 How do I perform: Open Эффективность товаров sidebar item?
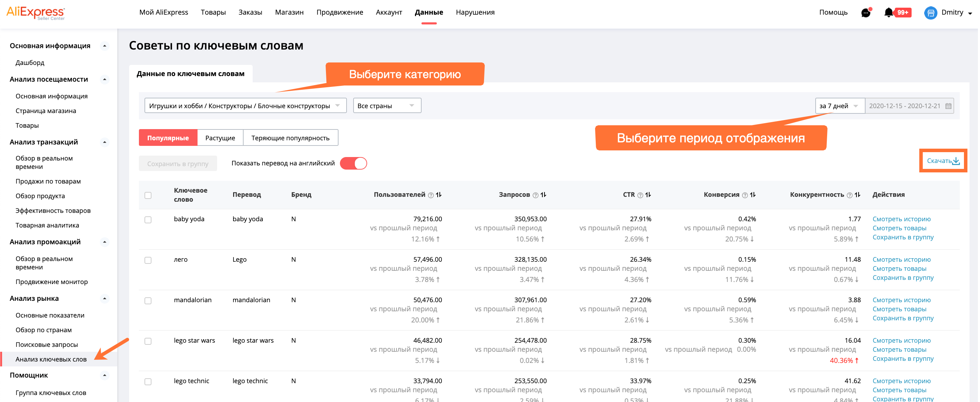click(53, 211)
